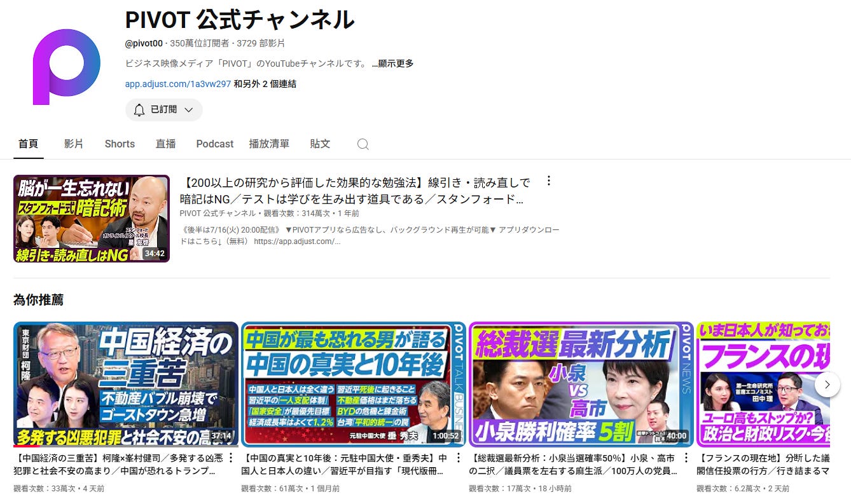Image resolution: width=851 pixels, height=504 pixels.
Task: Go to the 播放清單 tab
Action: (x=269, y=144)
